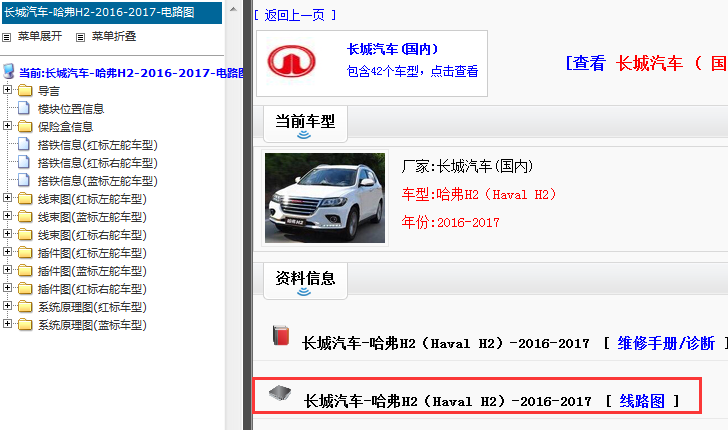Expand 插件图(红标右舵车型) node

pyautogui.click(x=7, y=288)
